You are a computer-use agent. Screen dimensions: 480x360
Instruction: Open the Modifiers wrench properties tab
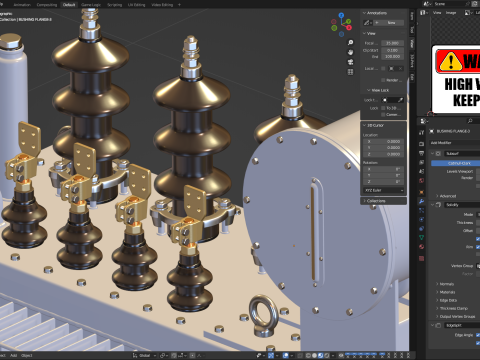[x=422, y=201]
